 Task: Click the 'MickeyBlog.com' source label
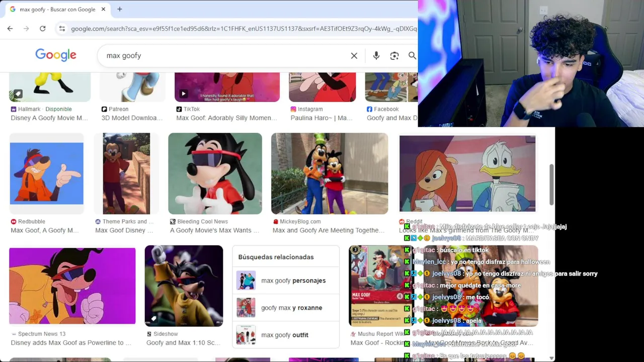(300, 222)
